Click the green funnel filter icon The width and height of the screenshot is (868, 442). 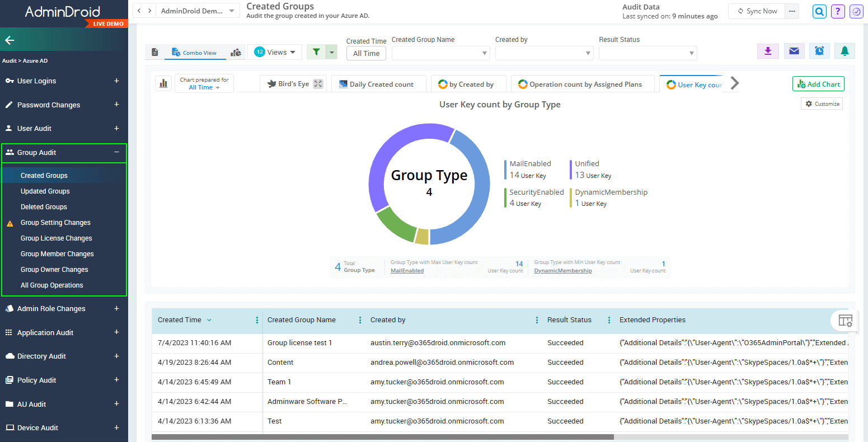pyautogui.click(x=316, y=52)
